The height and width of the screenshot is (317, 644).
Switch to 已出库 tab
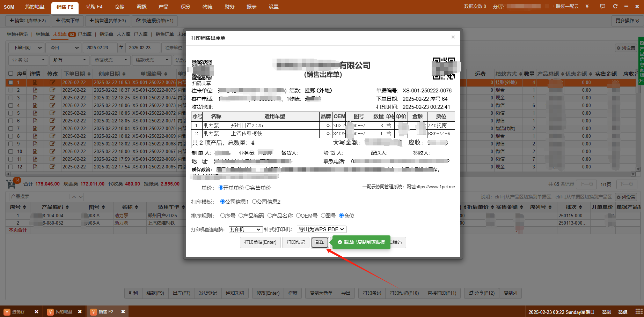85,34
